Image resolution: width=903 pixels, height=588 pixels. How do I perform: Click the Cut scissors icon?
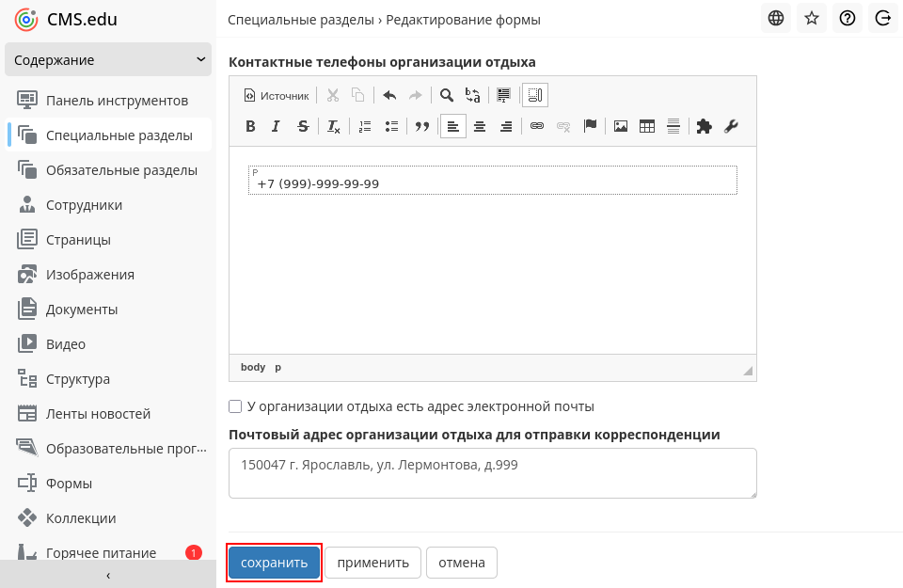(x=333, y=96)
